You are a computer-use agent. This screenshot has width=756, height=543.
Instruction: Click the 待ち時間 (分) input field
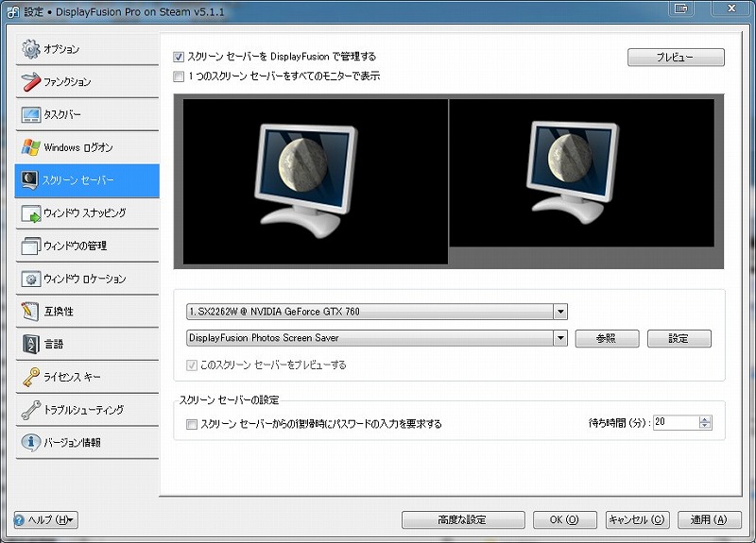point(676,422)
